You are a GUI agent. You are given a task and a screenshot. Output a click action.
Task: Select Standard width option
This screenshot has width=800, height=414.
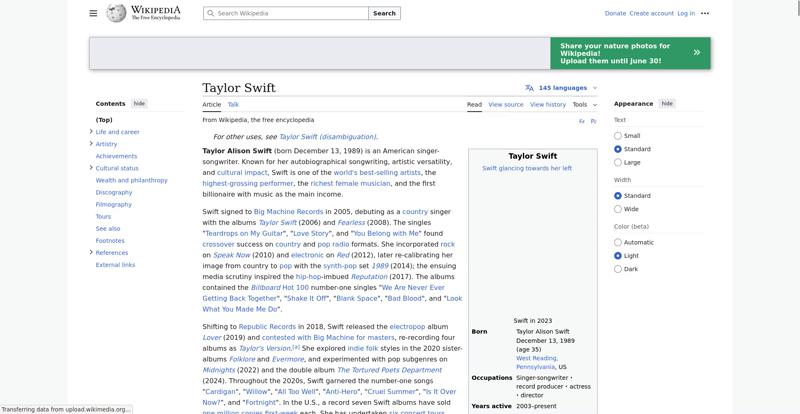click(618, 196)
